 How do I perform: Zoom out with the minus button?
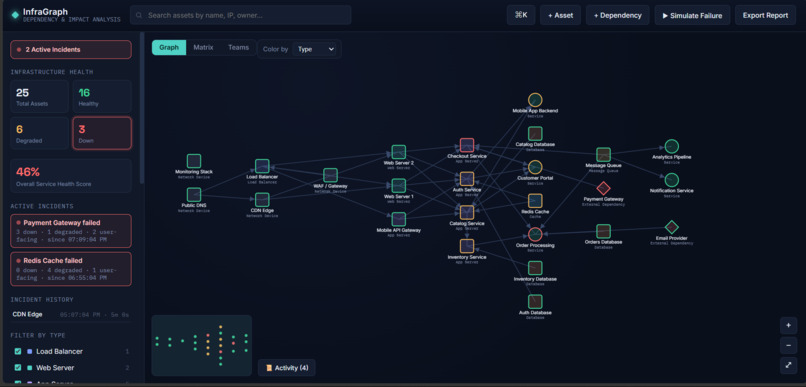click(x=788, y=345)
